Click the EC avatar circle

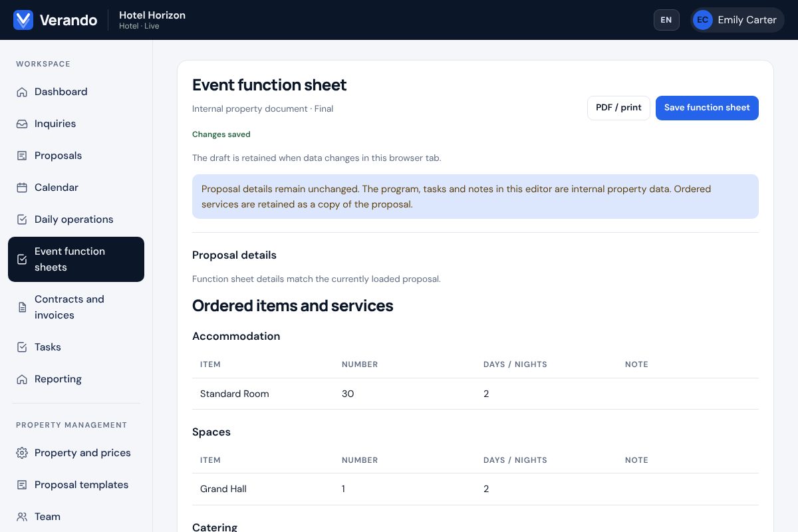pos(703,20)
